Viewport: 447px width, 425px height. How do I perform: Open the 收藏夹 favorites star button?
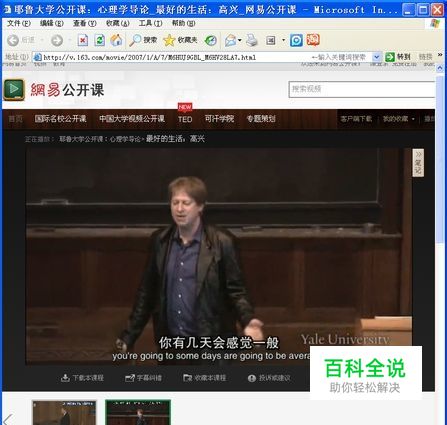(x=180, y=40)
